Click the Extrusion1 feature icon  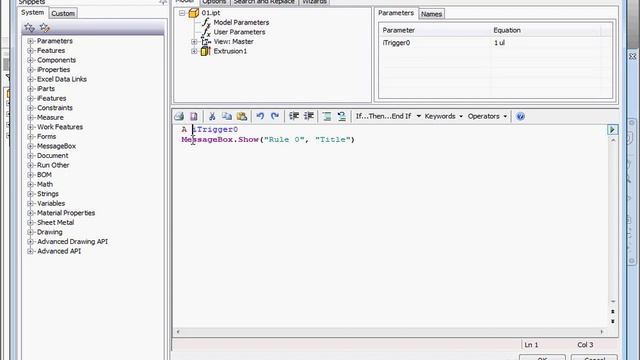point(205,51)
